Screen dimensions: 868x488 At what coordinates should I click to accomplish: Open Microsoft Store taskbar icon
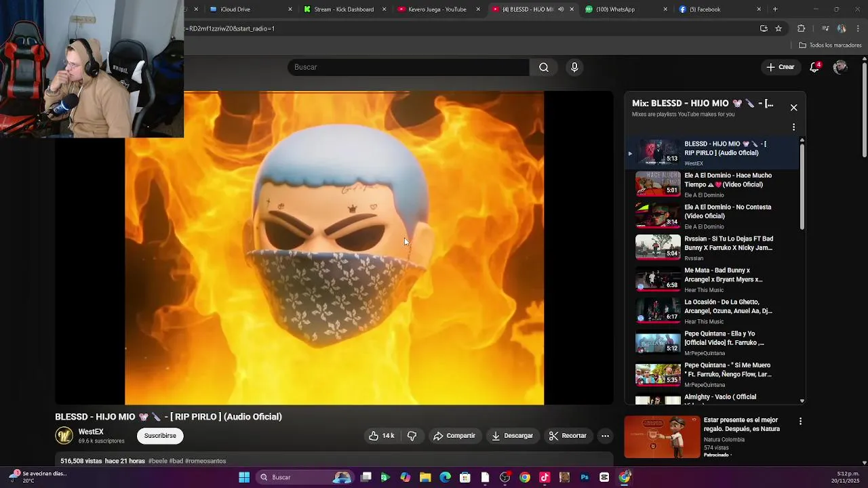coord(465,477)
